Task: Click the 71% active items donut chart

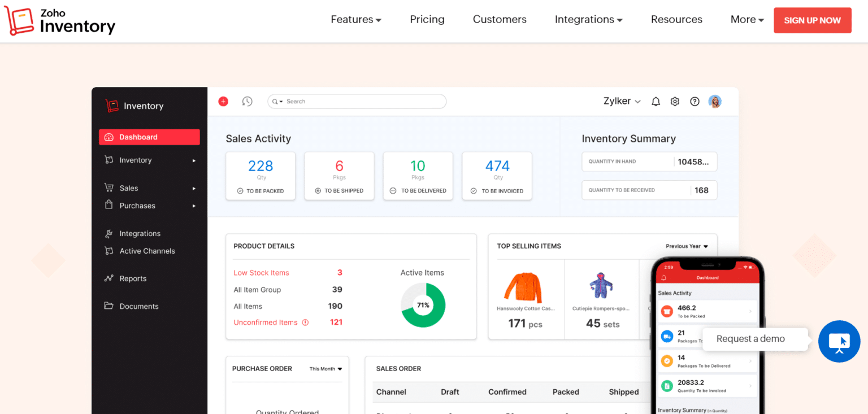Action: click(x=423, y=305)
